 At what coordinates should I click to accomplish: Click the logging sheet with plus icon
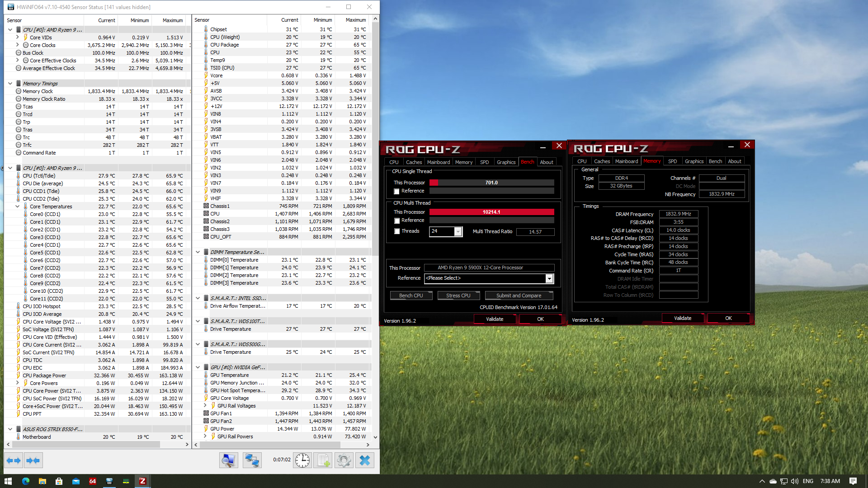[323, 460]
